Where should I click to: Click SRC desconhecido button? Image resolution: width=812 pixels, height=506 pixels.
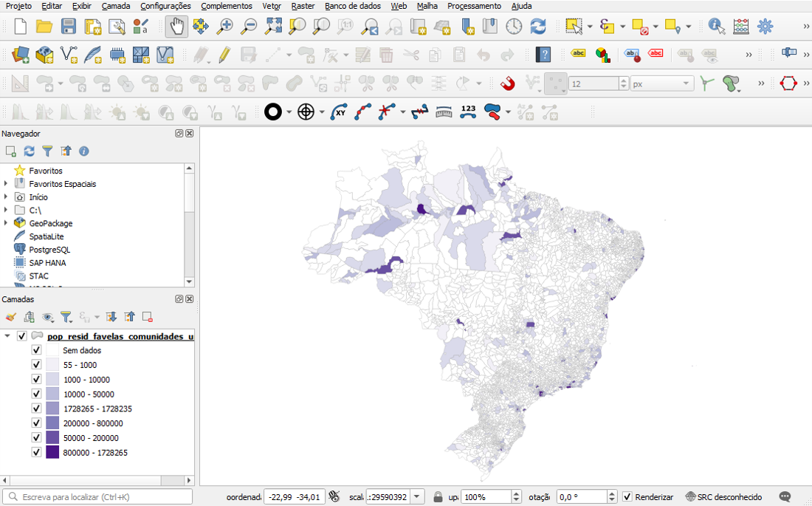[723, 497]
